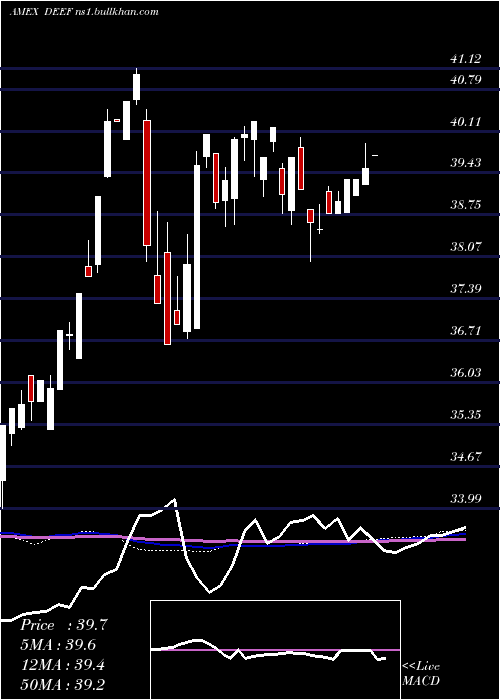Click the tallest red candlestick near 40.11
The image size is (500, 700).
[x=147, y=183]
